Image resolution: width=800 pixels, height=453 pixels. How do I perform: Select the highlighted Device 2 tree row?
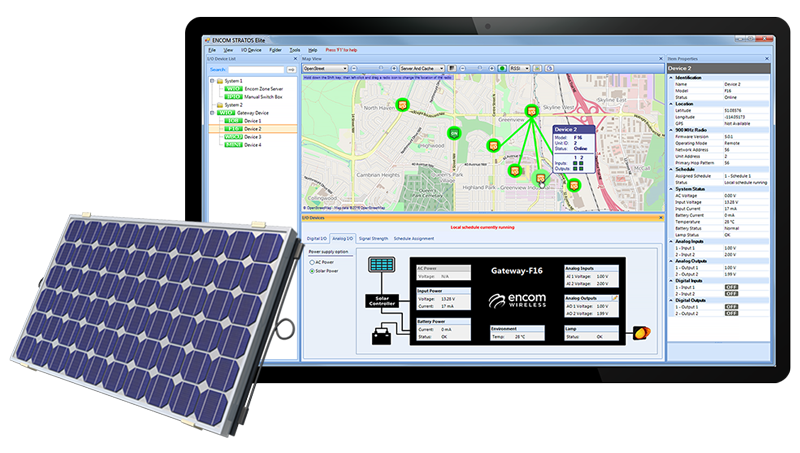point(253,129)
